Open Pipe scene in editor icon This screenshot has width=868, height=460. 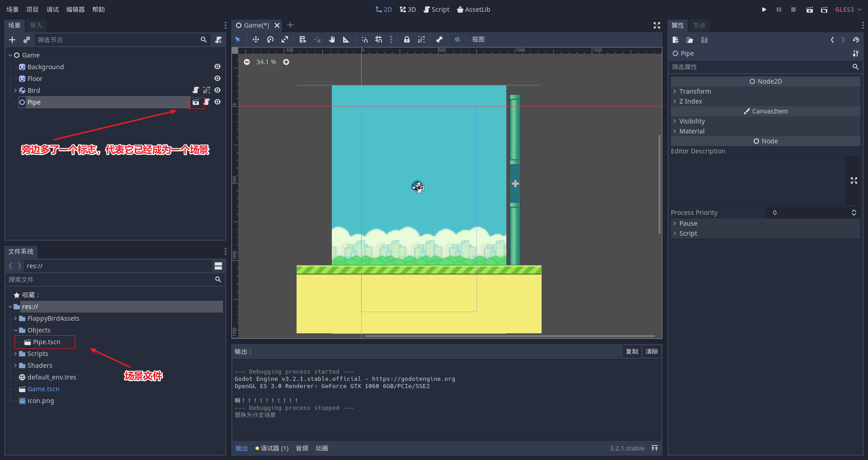(x=196, y=102)
